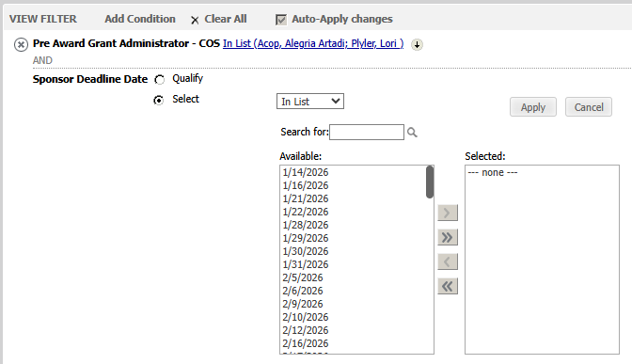
Task: Remove all dates with the double left arrow
Action: point(448,287)
